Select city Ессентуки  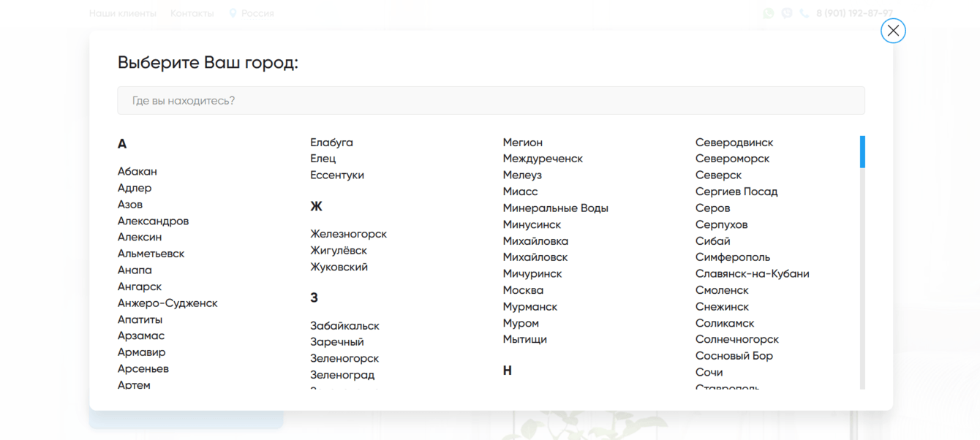pyautogui.click(x=337, y=175)
